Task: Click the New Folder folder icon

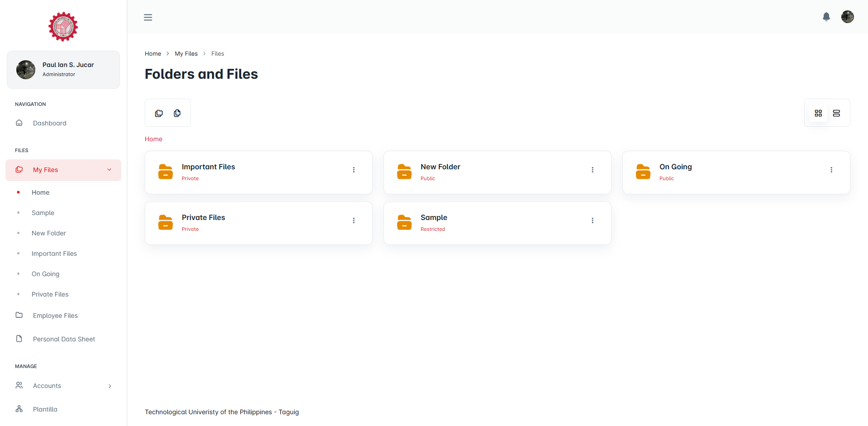Action: (x=404, y=172)
